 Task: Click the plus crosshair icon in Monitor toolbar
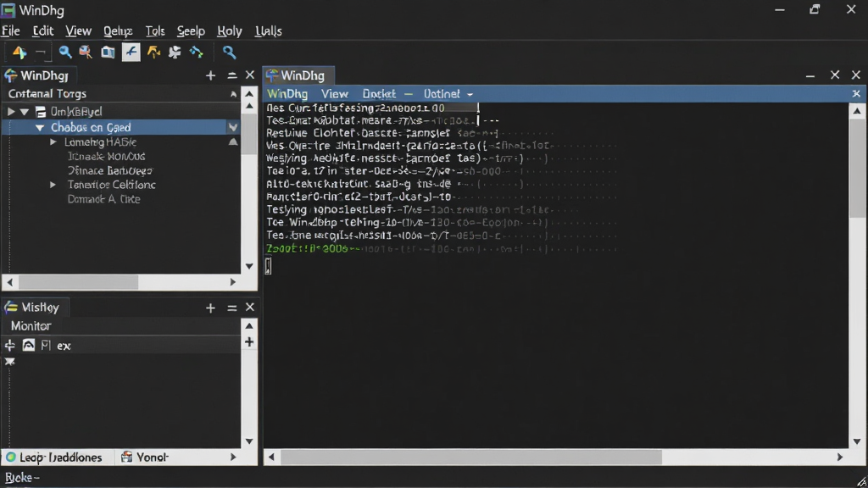tap(10, 346)
